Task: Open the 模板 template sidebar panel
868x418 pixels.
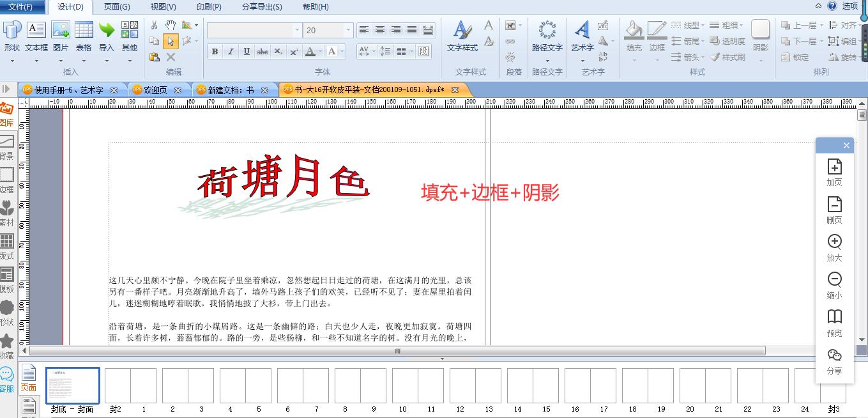Action: [6, 281]
